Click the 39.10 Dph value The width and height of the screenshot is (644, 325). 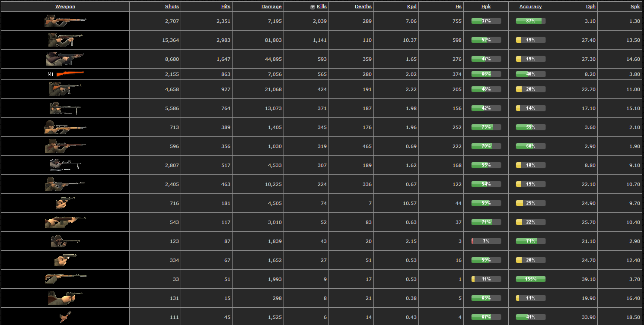coord(589,279)
